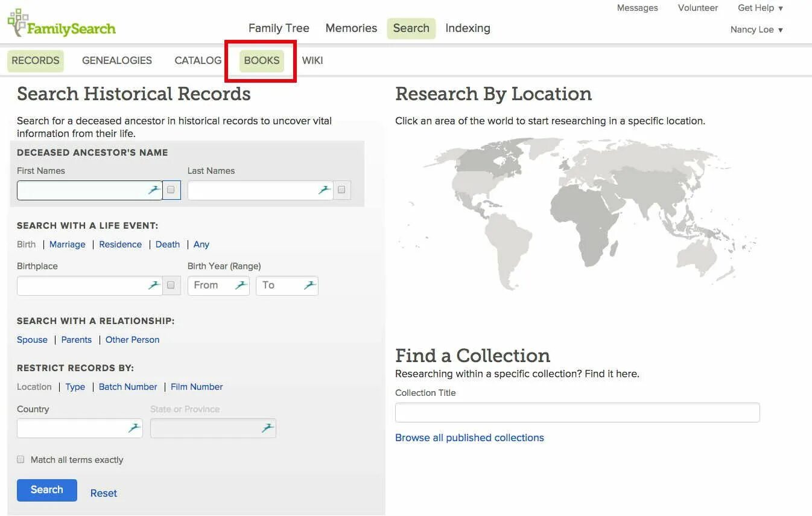Screen dimensions: 812x516
Task: Select the Residence life event
Action: [121, 244]
